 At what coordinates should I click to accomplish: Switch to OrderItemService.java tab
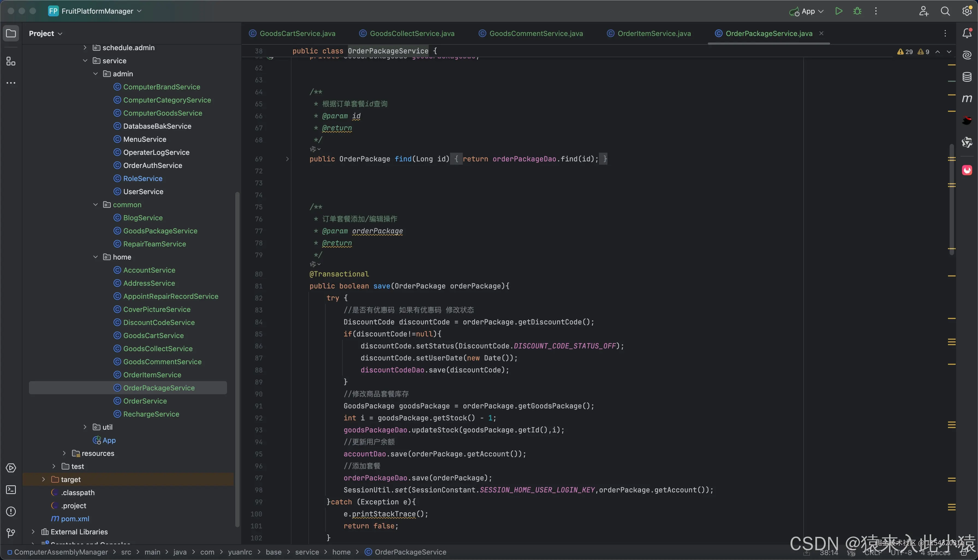[654, 34]
